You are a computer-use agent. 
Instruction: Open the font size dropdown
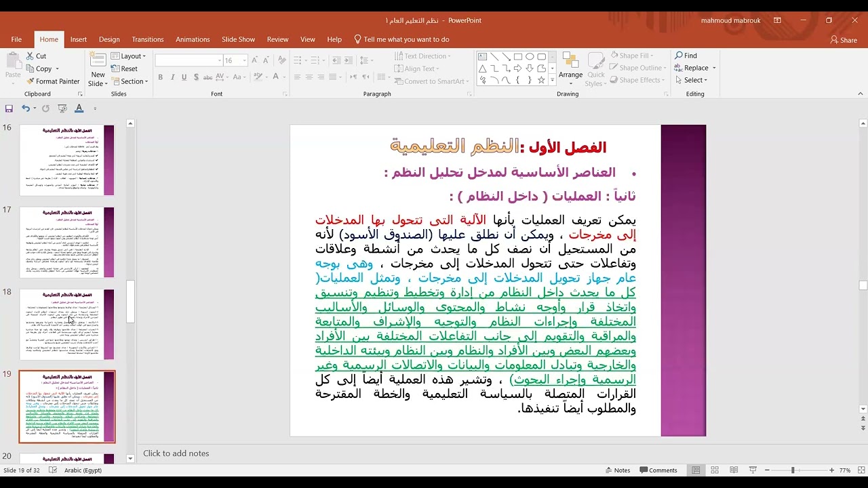[x=244, y=60]
